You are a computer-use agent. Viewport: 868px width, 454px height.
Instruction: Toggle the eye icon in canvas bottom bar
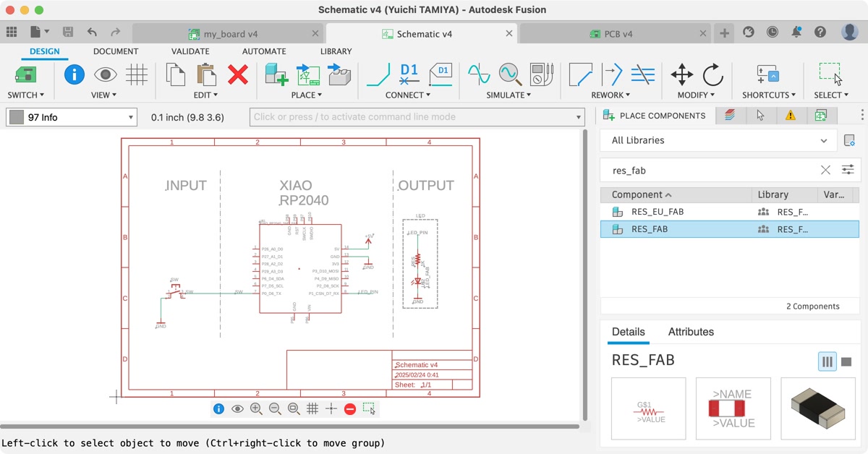click(237, 408)
